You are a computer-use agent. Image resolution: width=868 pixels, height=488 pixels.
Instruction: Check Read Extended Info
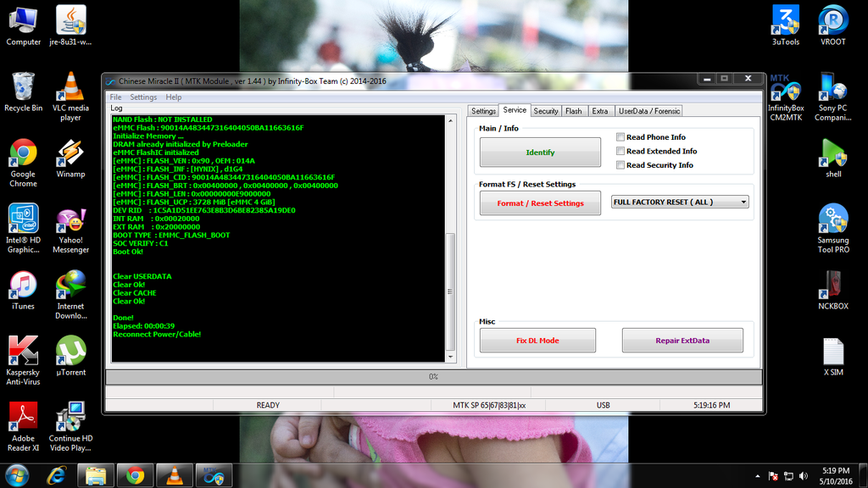(620, 151)
